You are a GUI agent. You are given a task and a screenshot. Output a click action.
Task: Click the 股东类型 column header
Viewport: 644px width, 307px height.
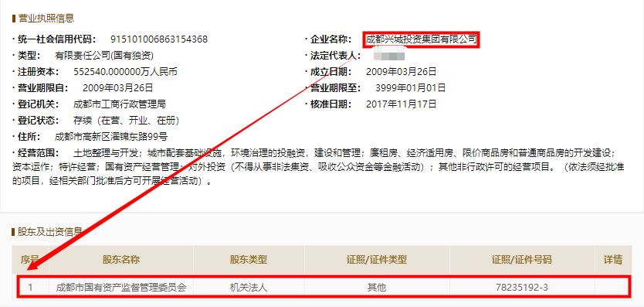(x=249, y=260)
